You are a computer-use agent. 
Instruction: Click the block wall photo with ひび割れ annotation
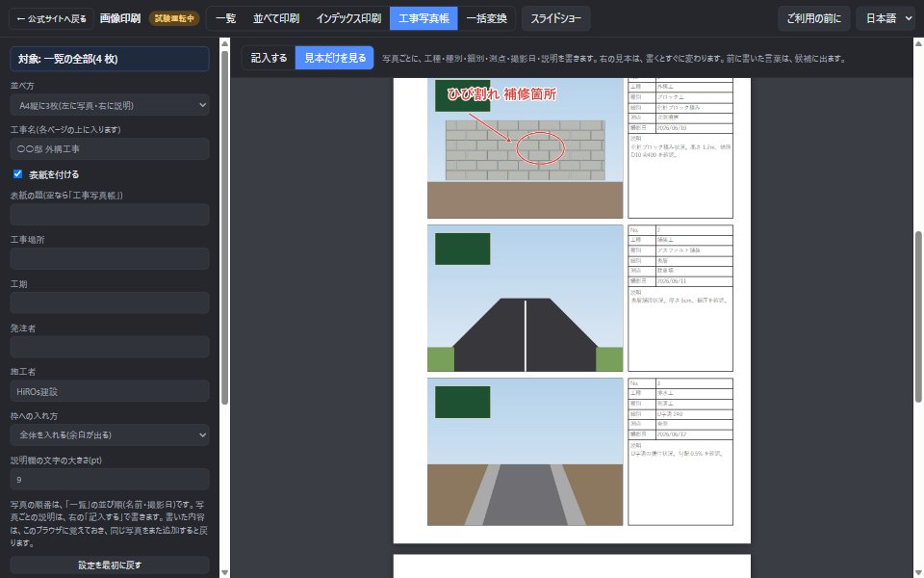526,148
